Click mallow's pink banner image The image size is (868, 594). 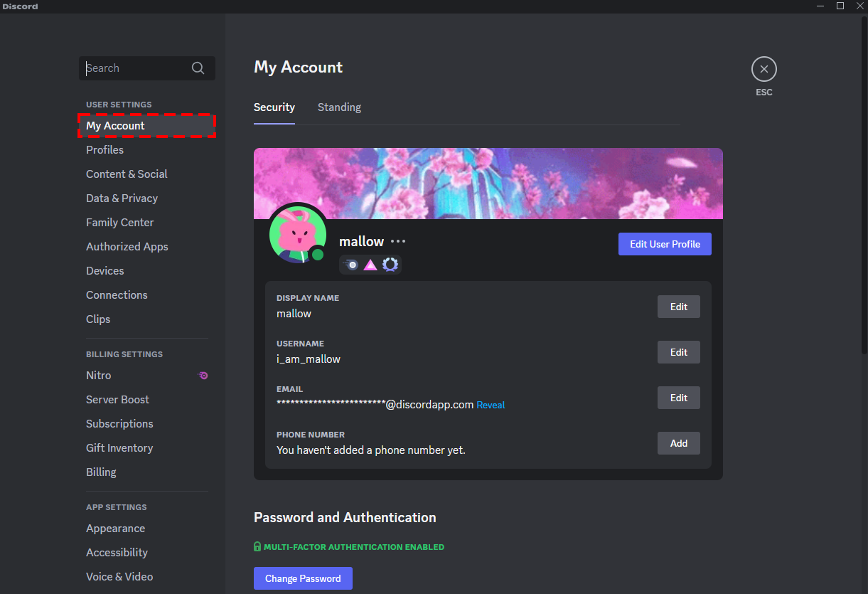(x=488, y=181)
